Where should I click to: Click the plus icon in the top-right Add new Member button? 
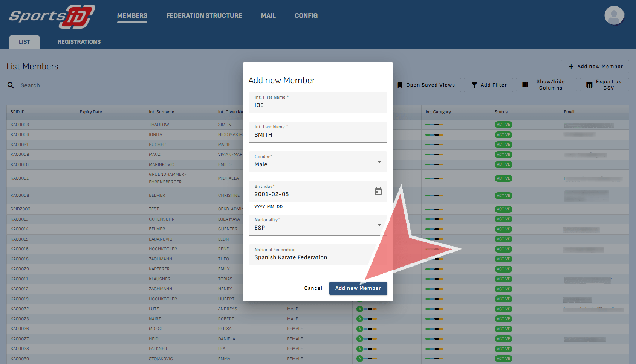pos(571,67)
